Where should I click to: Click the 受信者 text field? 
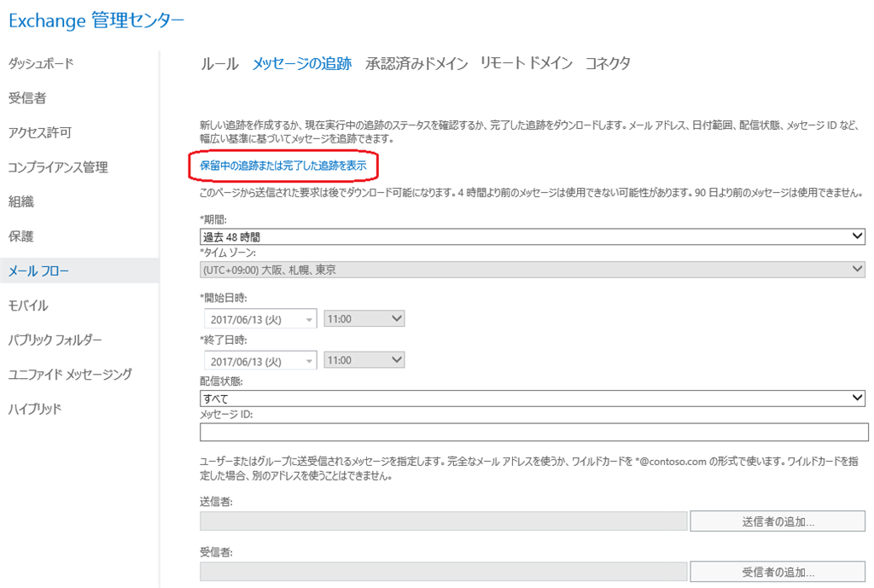pyautogui.click(x=444, y=572)
